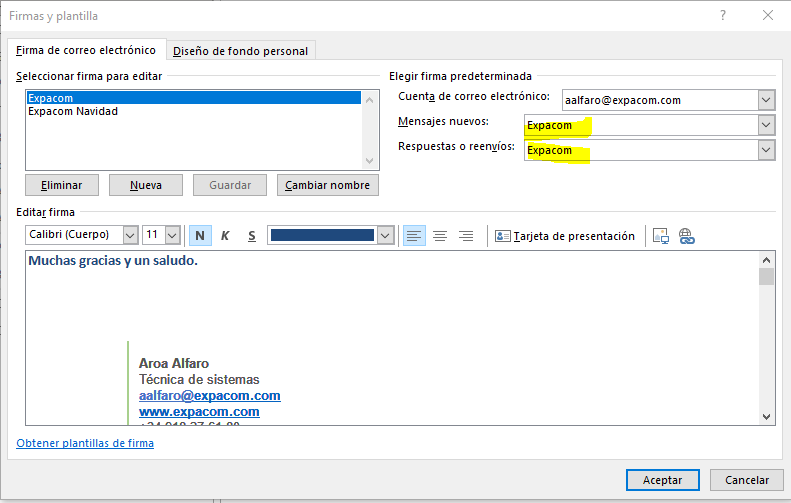This screenshot has height=503, width=791.
Task: Click the text Técnica de sistemas
Action: click(x=199, y=379)
